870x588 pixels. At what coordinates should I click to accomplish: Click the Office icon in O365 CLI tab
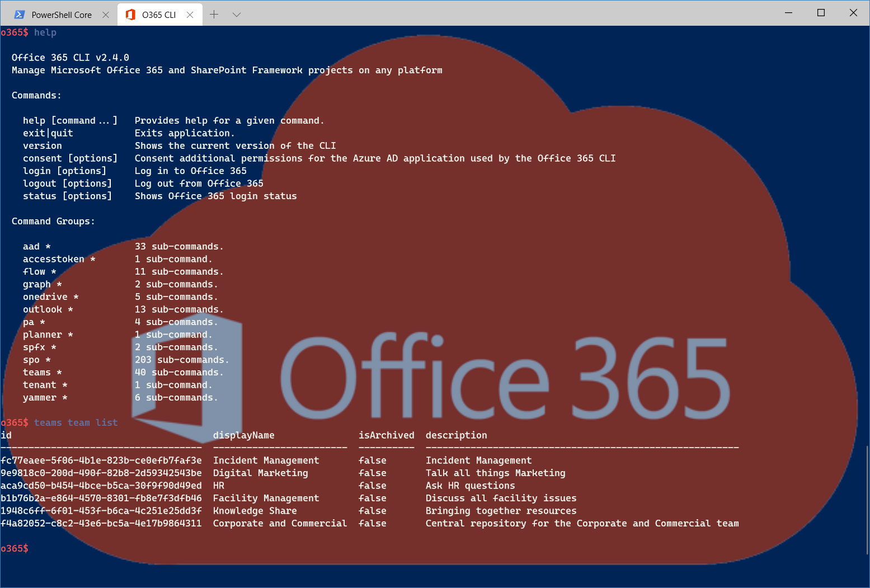pos(130,15)
